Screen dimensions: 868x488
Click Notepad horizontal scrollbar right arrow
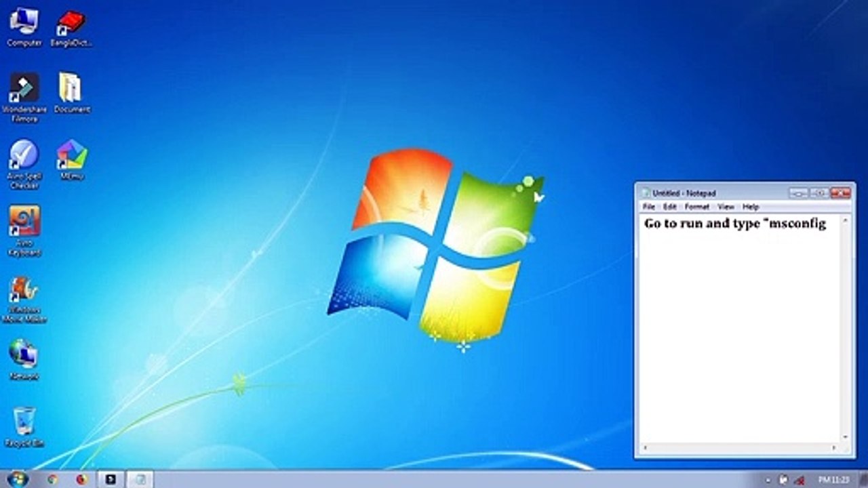834,447
